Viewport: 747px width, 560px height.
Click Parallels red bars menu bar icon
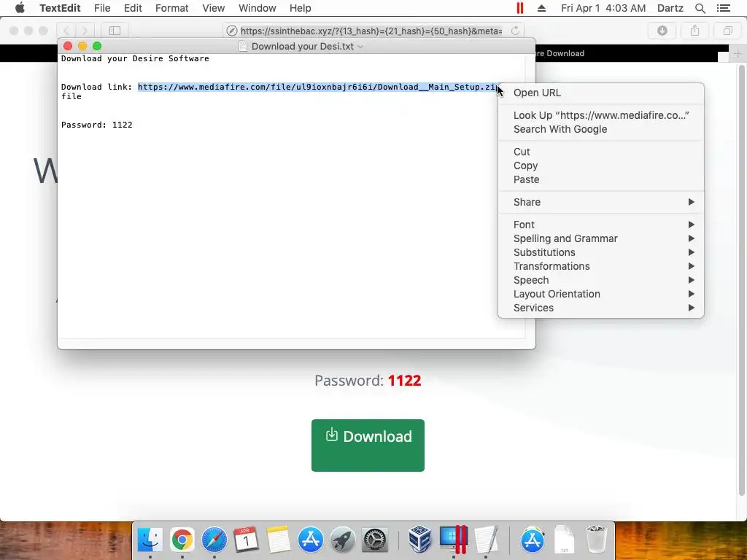[519, 8]
